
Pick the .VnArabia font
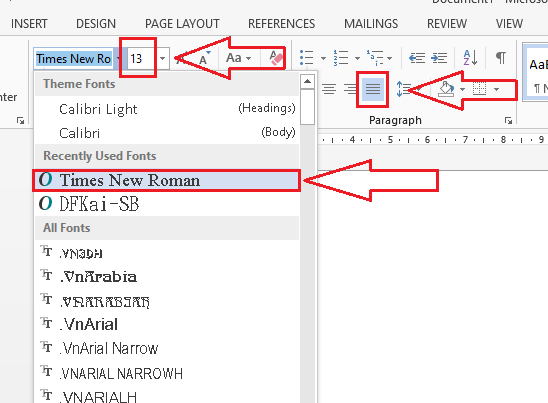pyautogui.click(x=167, y=276)
